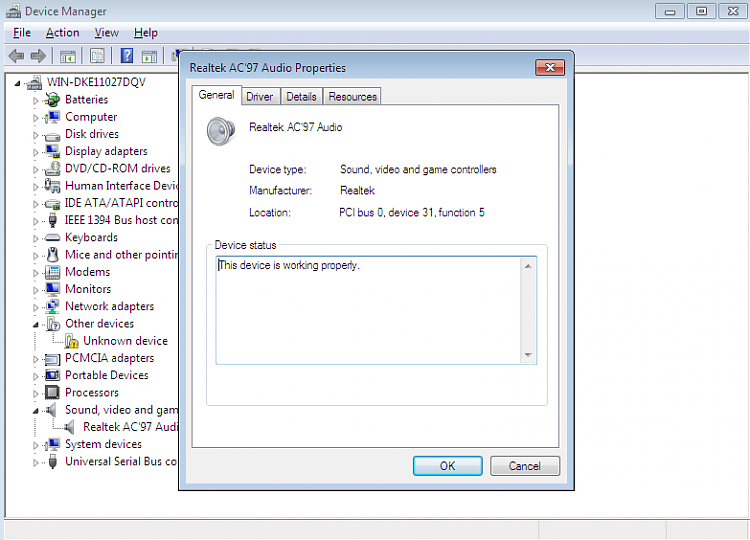Viewport: 750px width, 540px height.
Task: Open the Help menu
Action: (x=145, y=33)
